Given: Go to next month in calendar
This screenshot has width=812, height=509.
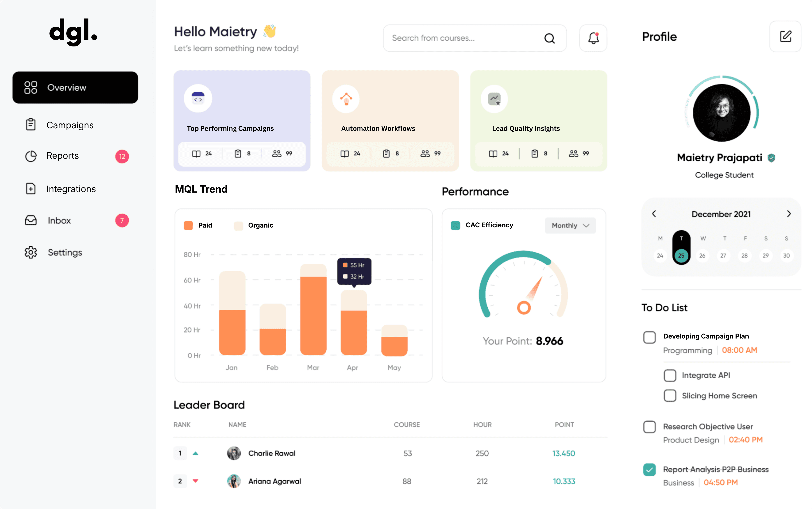Looking at the screenshot, I should tap(789, 214).
